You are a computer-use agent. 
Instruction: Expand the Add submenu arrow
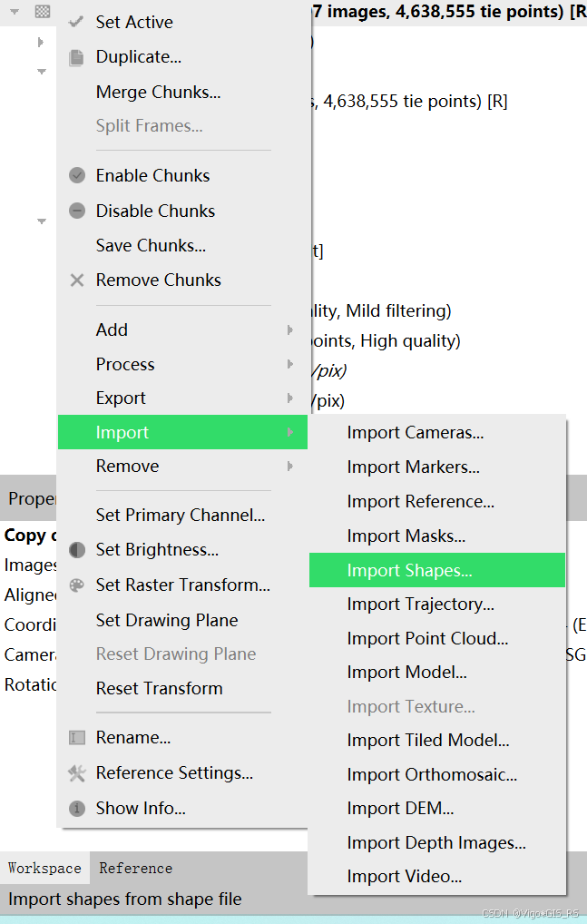[290, 330]
